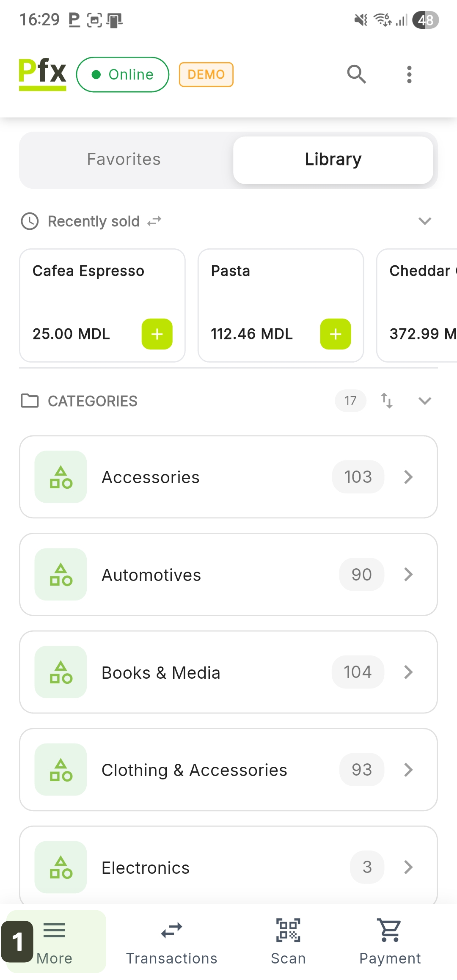Tap the categories sort arrows icon
Screen dimensions: 457x980
point(387,400)
